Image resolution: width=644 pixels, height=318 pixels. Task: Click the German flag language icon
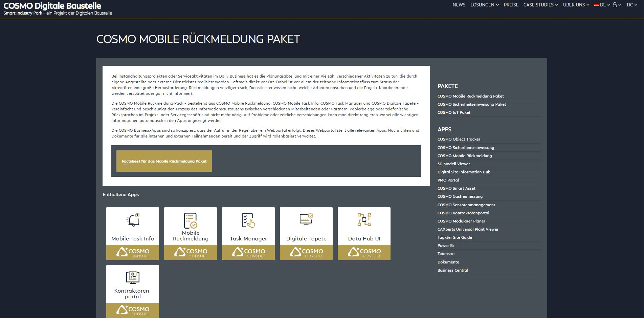pyautogui.click(x=597, y=5)
